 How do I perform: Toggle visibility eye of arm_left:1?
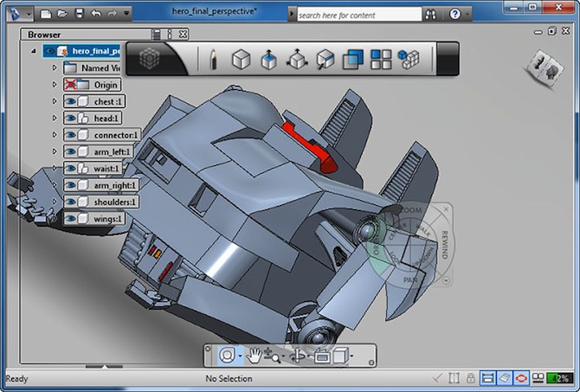tap(71, 151)
